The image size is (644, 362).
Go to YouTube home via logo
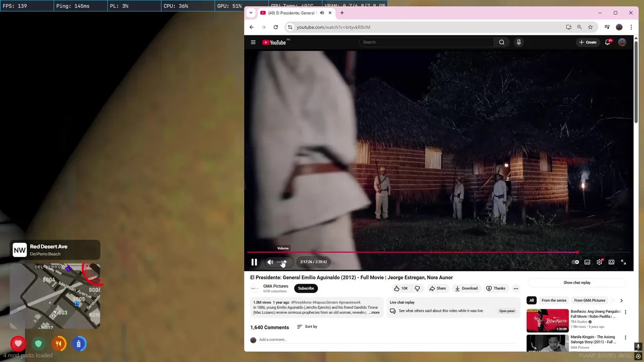click(x=274, y=42)
